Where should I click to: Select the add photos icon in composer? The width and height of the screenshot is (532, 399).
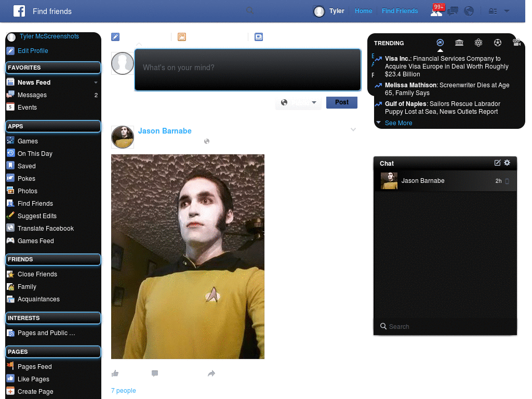click(x=182, y=37)
